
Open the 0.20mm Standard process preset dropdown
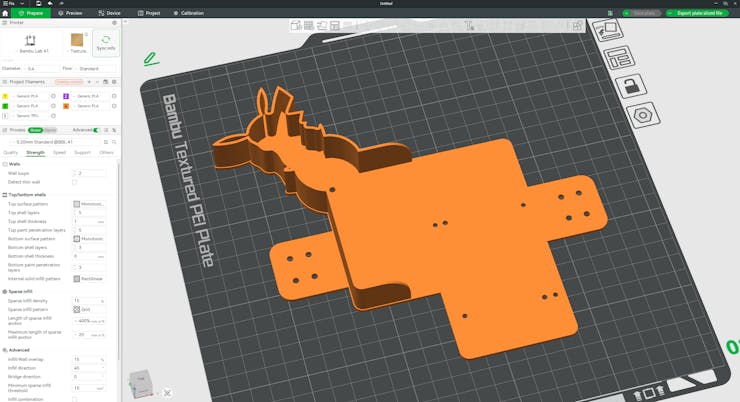point(54,142)
